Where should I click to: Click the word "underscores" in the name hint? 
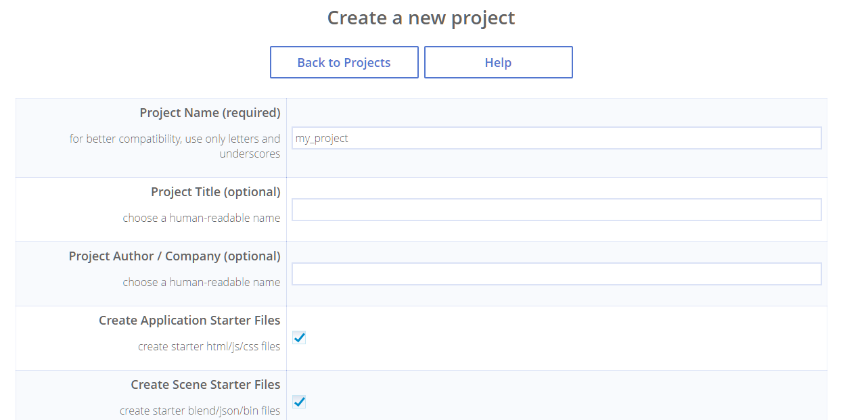[x=250, y=154]
